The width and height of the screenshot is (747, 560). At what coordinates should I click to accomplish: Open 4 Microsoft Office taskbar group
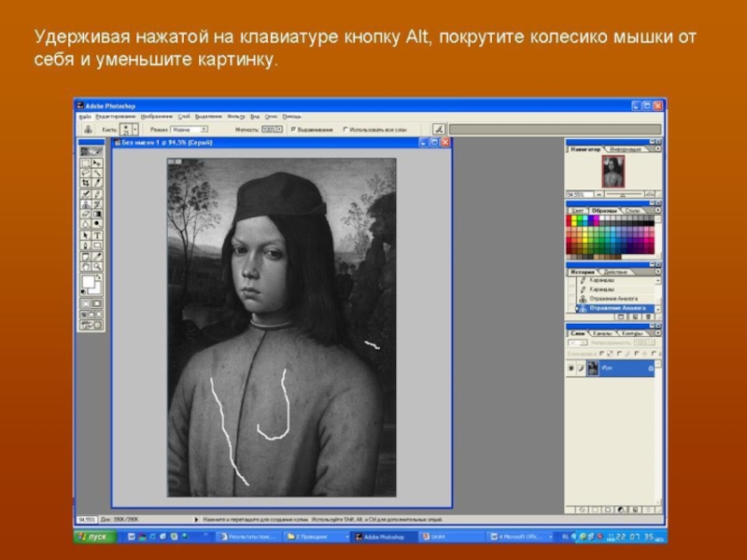click(x=521, y=537)
